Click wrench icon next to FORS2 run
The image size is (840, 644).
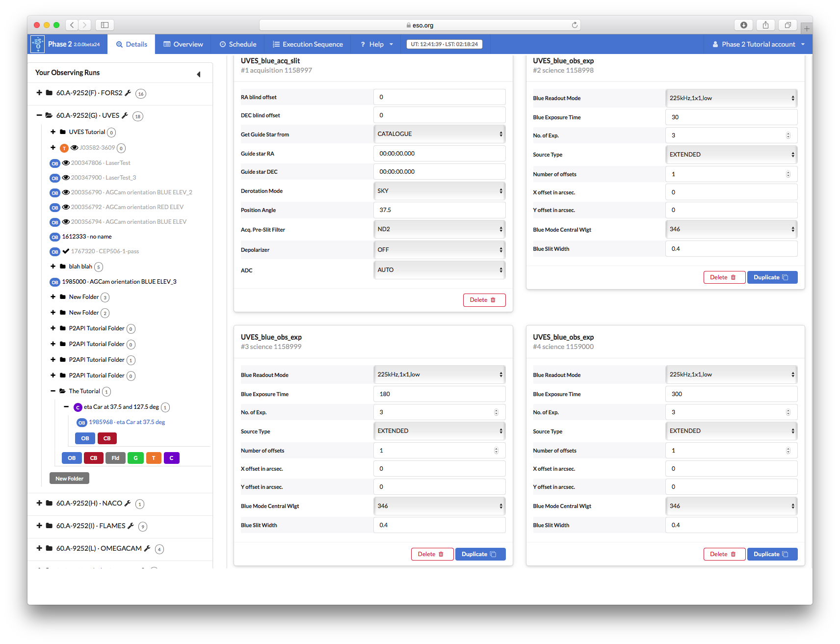point(128,93)
